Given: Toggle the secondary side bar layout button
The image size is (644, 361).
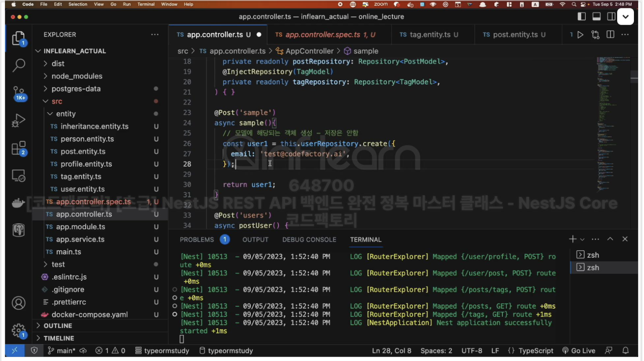Looking at the screenshot, I should 611,17.
